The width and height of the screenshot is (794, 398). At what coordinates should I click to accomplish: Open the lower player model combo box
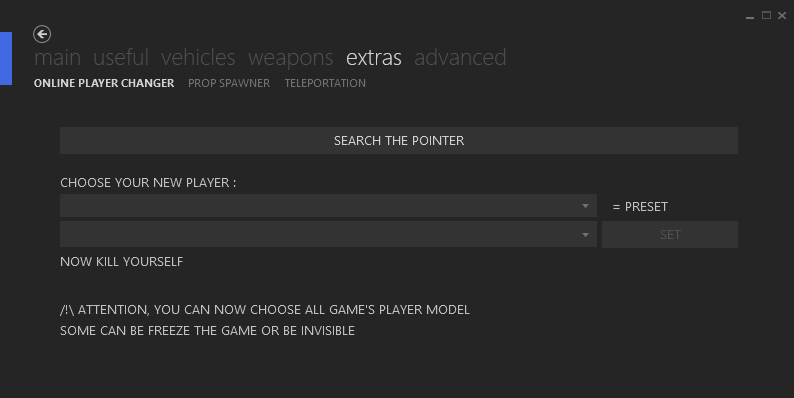tap(328, 234)
